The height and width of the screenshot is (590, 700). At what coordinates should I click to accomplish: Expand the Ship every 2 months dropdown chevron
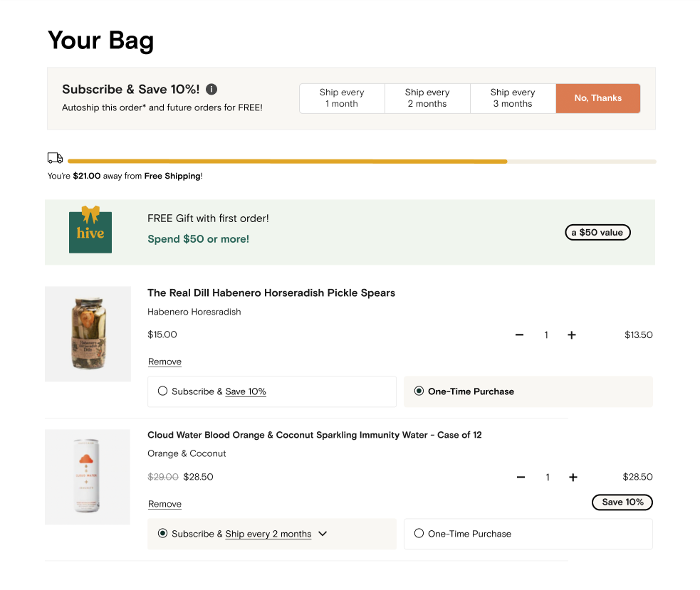pyautogui.click(x=323, y=533)
